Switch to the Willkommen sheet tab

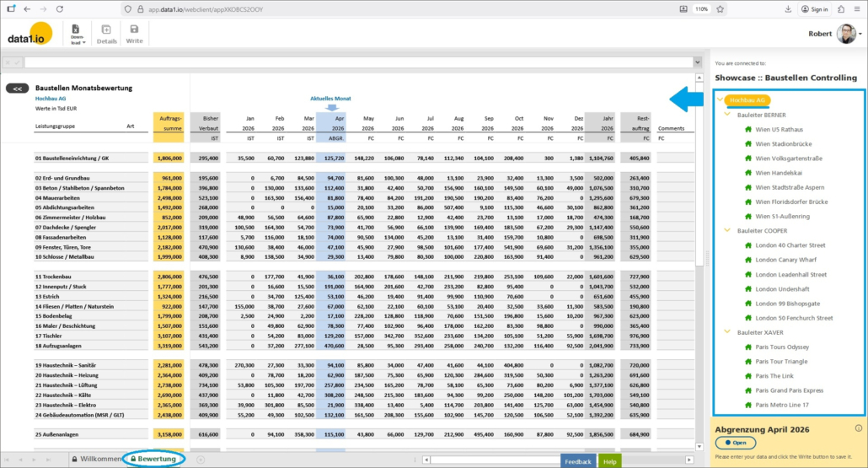click(97, 459)
